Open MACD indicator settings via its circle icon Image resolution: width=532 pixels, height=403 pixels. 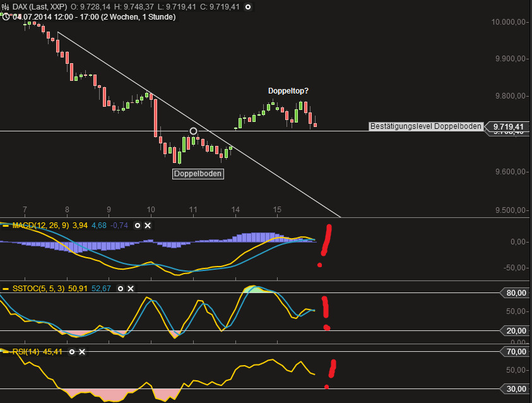point(137,226)
